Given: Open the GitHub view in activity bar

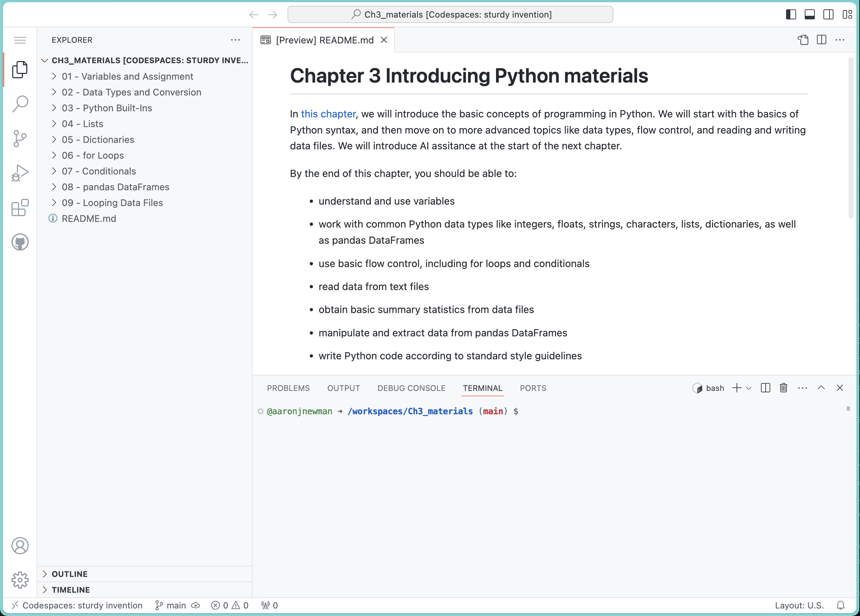Looking at the screenshot, I should tap(20, 242).
